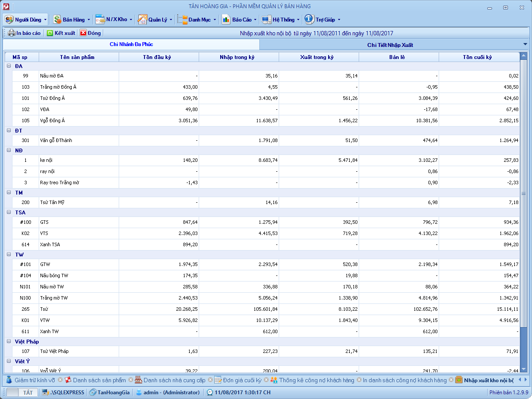
Task: Click the printer icon for In báo cáo
Action: pos(11,33)
